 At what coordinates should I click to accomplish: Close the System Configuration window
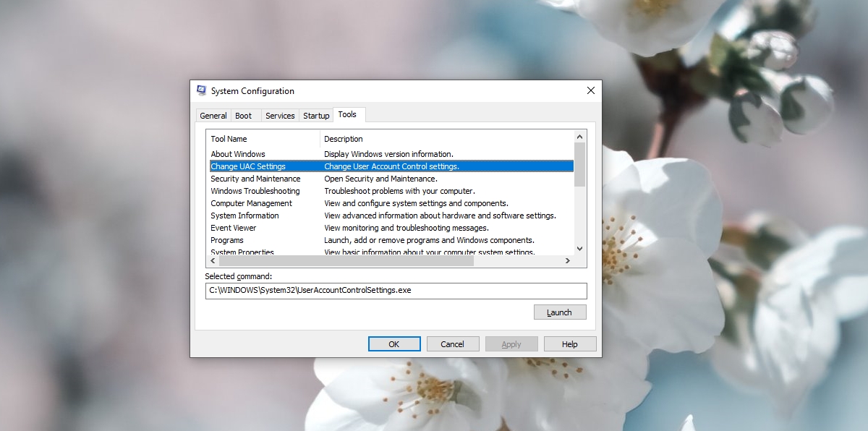pyautogui.click(x=591, y=90)
